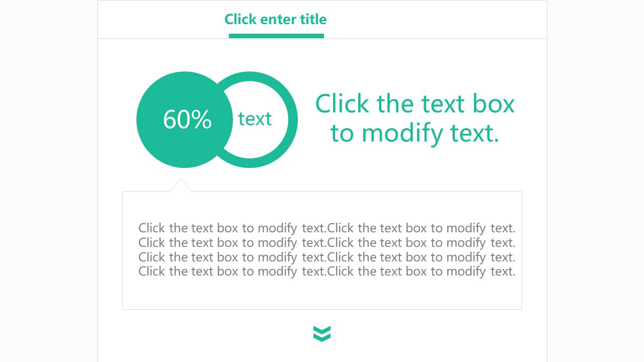The width and height of the screenshot is (644, 362).
Task: Click the callout box's triangular pointer notch
Action: click(x=181, y=186)
